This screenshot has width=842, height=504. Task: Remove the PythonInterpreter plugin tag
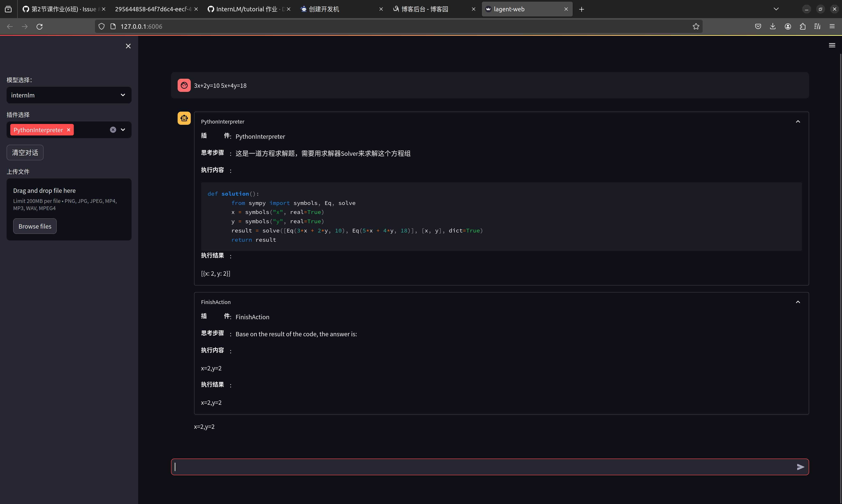tap(69, 130)
